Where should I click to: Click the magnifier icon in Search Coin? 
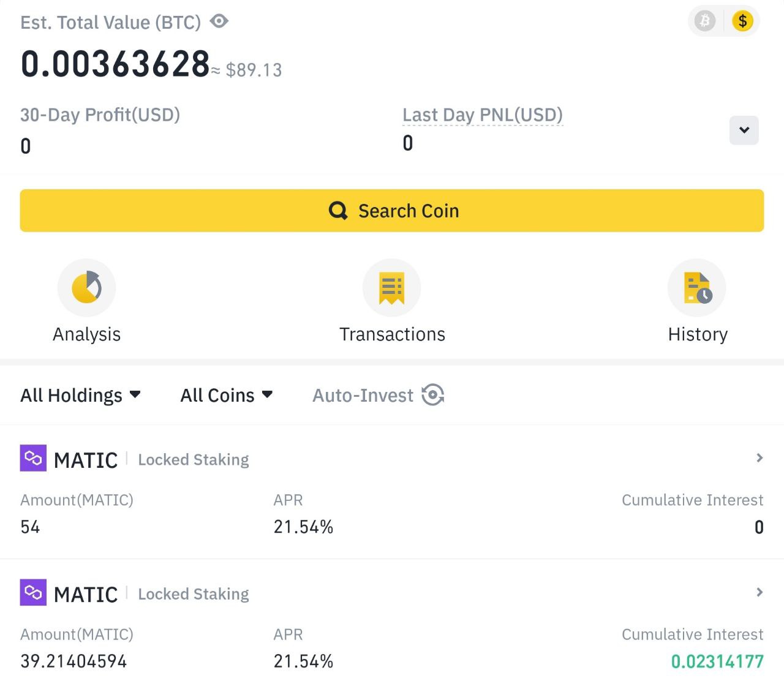(338, 211)
